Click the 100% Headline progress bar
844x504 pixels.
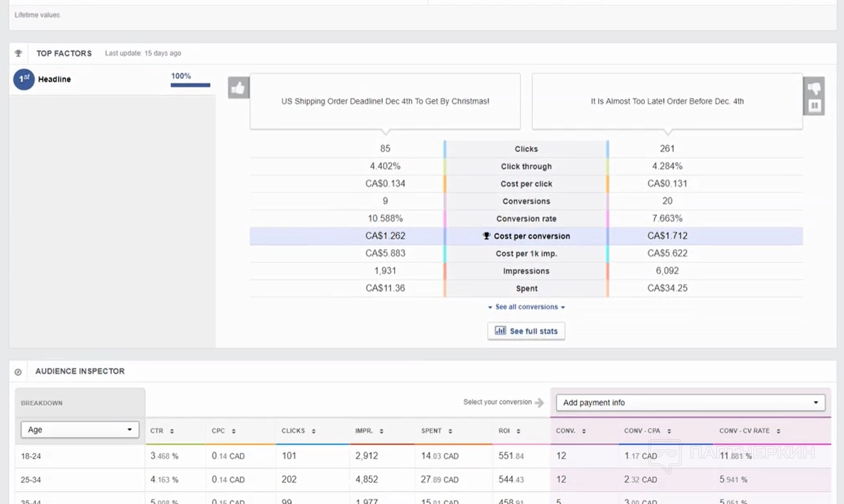click(190, 85)
